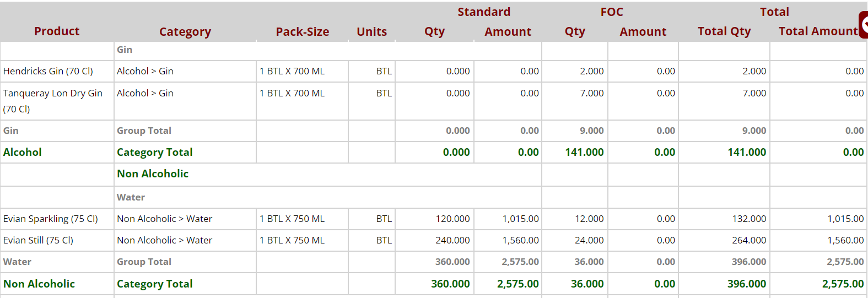This screenshot has height=298, width=868.
Task: Click the Category column header
Action: pos(185,32)
